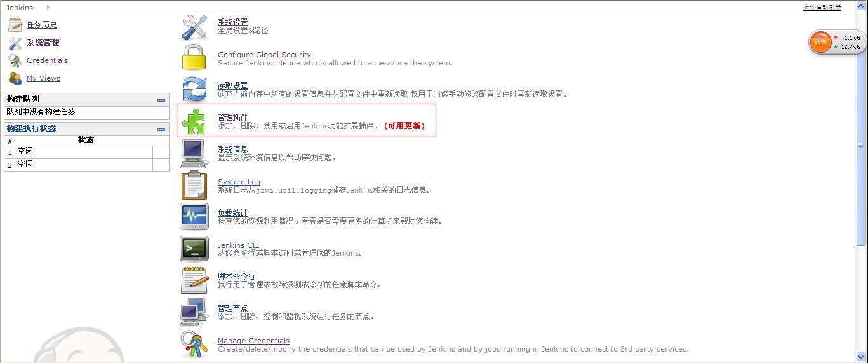Click the clipboard icon for System Log
This screenshot has width=868, height=363.
194,185
